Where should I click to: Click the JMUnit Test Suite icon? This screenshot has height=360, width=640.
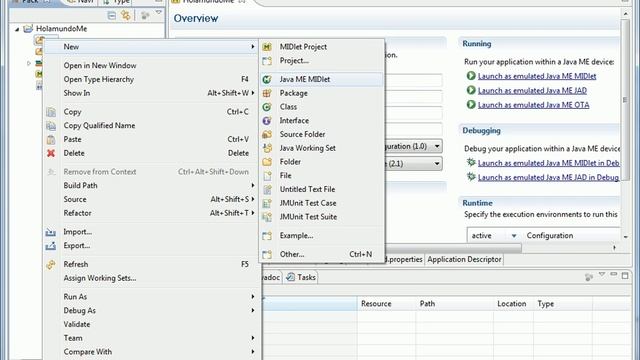tap(267, 217)
